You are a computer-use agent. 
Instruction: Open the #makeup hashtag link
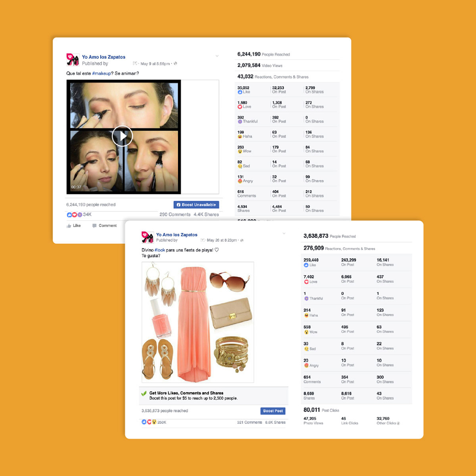101,73
